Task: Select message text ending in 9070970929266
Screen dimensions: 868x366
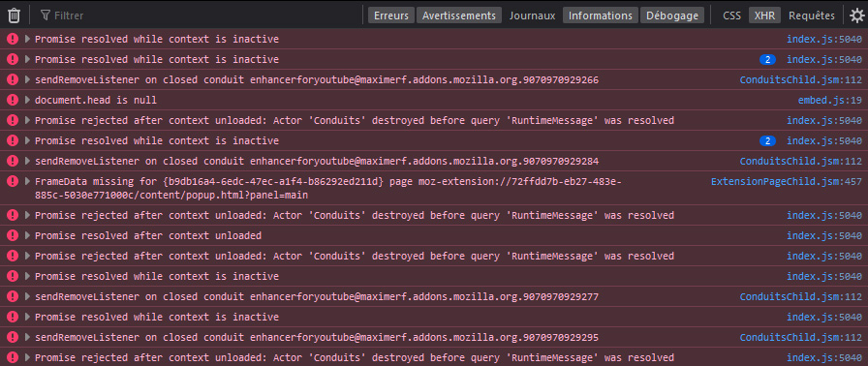Action: [317, 79]
